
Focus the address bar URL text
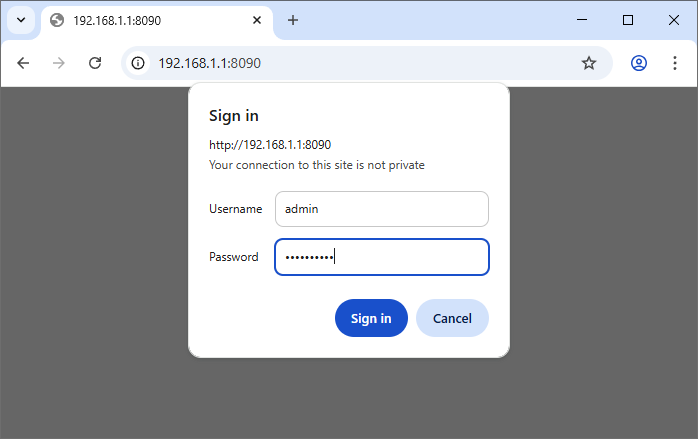300,63
